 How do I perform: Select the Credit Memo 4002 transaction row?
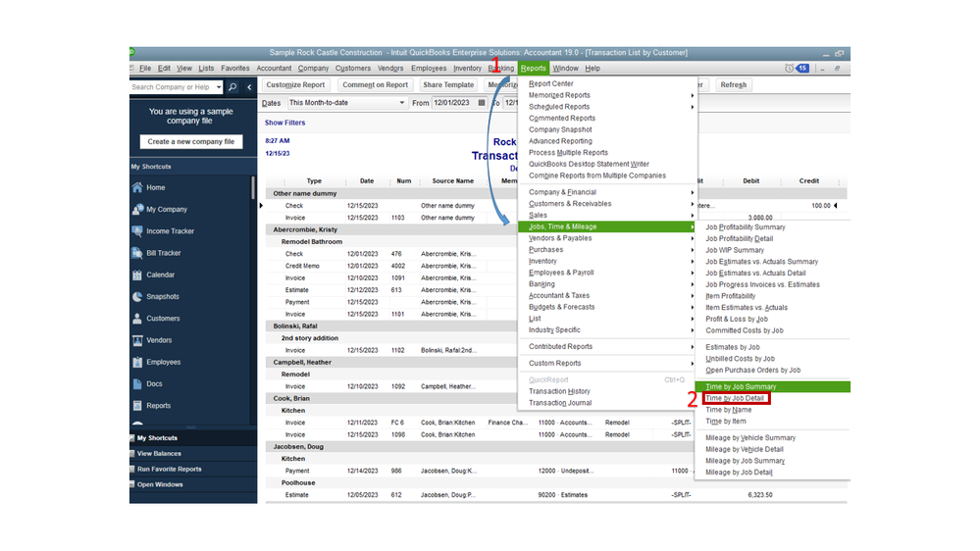point(391,266)
